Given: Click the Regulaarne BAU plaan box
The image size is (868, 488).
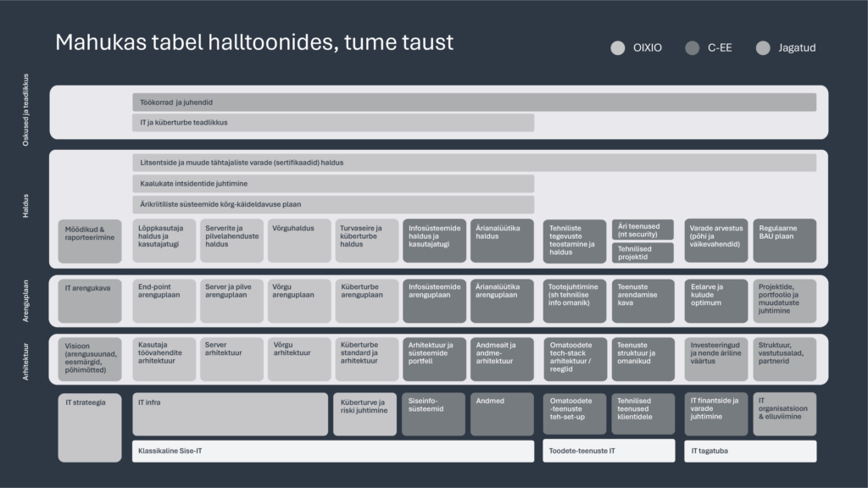Looking at the screenshot, I should (784, 241).
